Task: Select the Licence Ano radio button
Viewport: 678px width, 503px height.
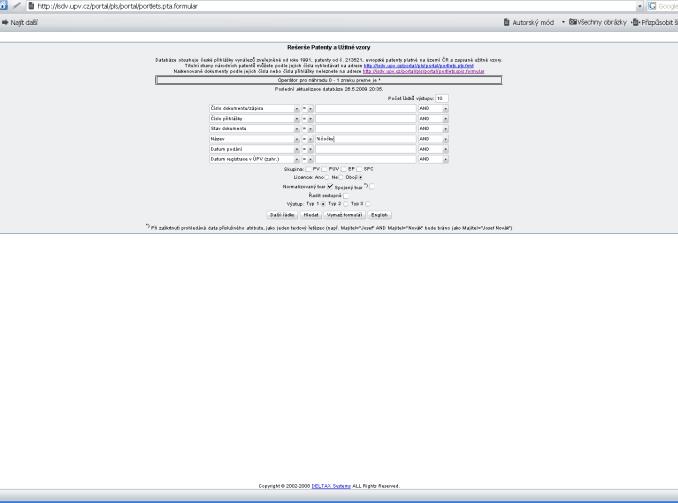Action: click(326, 177)
